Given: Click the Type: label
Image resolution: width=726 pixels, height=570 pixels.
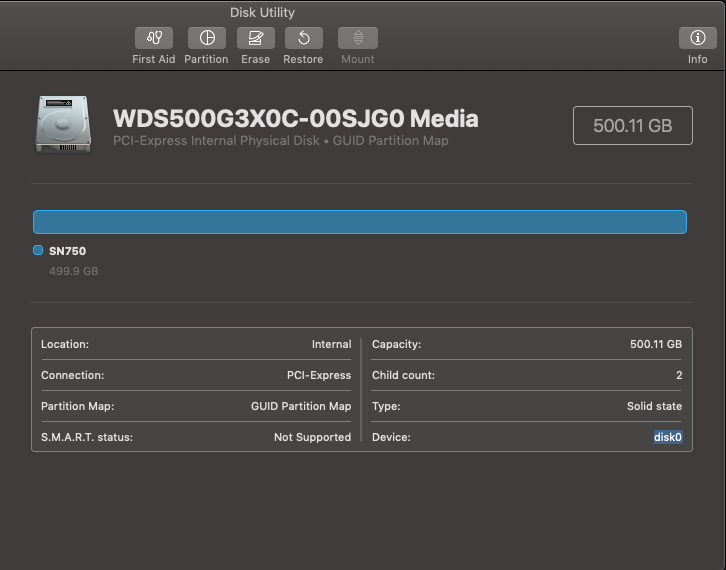Looking at the screenshot, I should coord(386,406).
